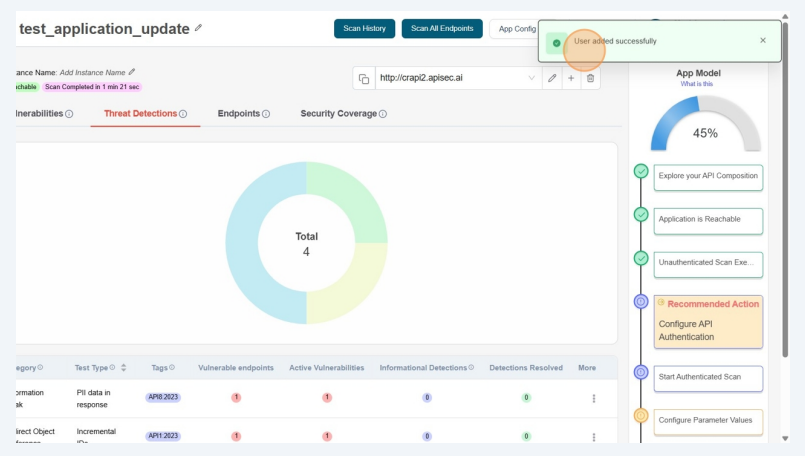This screenshot has height=456, width=805.
Task: Open the instance URL dropdown
Action: (531, 78)
